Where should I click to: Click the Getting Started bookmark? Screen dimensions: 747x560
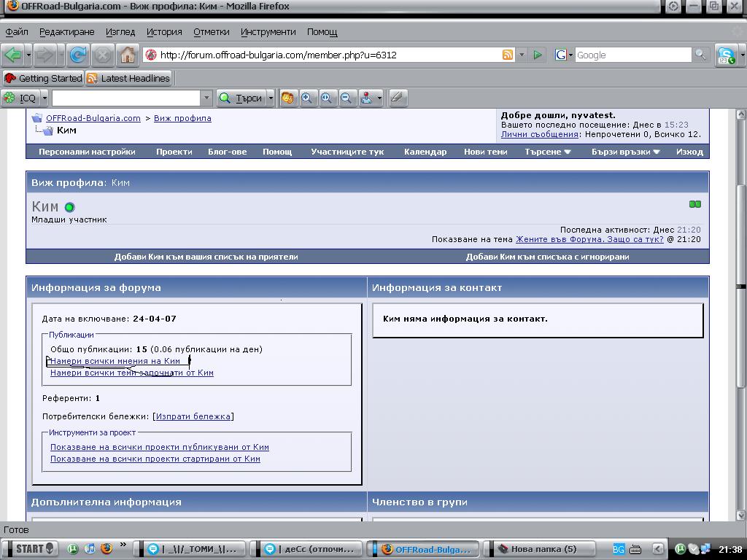pos(43,78)
